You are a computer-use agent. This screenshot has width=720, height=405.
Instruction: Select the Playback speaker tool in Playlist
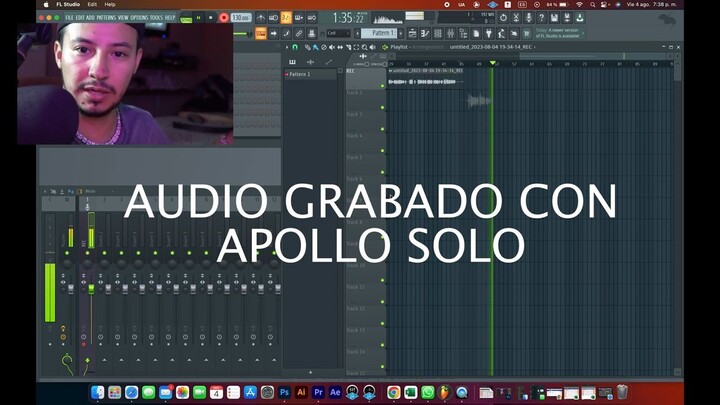[x=372, y=47]
